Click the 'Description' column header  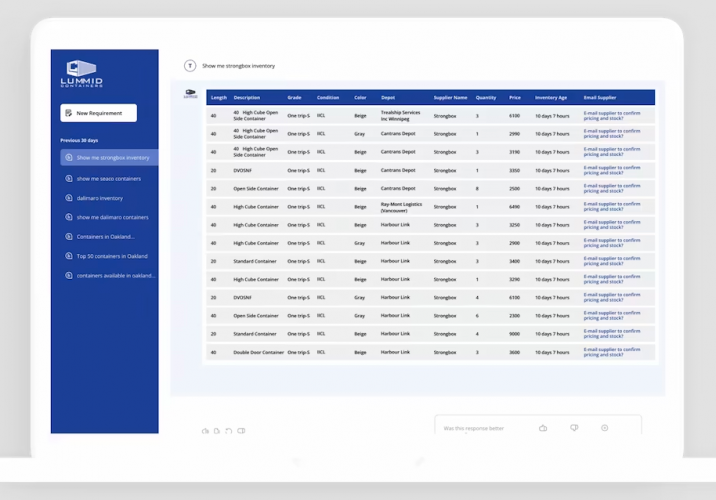pyautogui.click(x=247, y=98)
